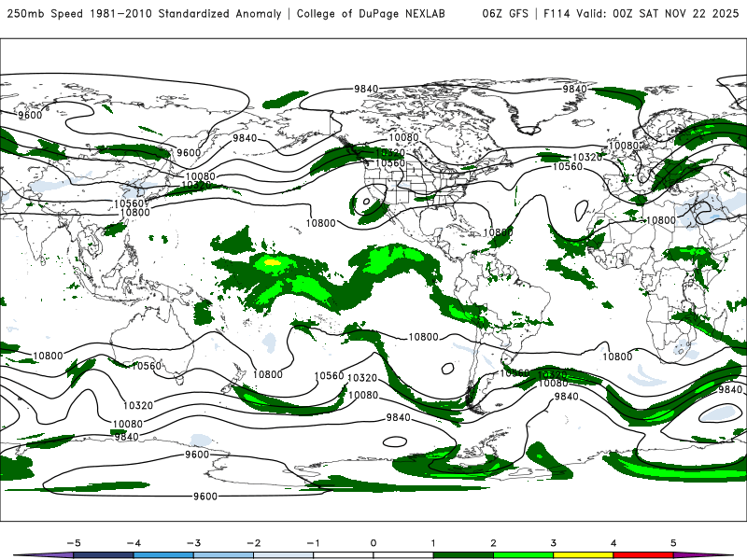Click the '06Z GFS' model run label
Viewport: 747px width, 560px height.
(x=505, y=13)
